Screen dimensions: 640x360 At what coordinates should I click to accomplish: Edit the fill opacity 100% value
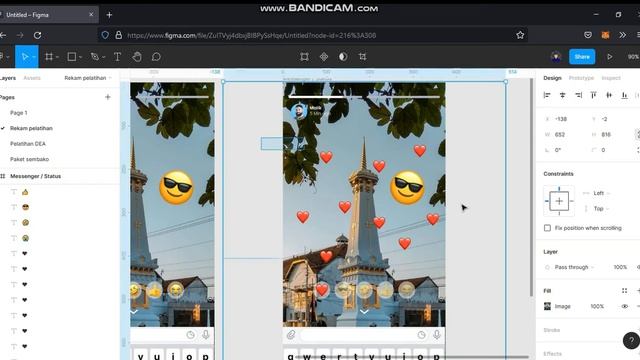click(597, 306)
